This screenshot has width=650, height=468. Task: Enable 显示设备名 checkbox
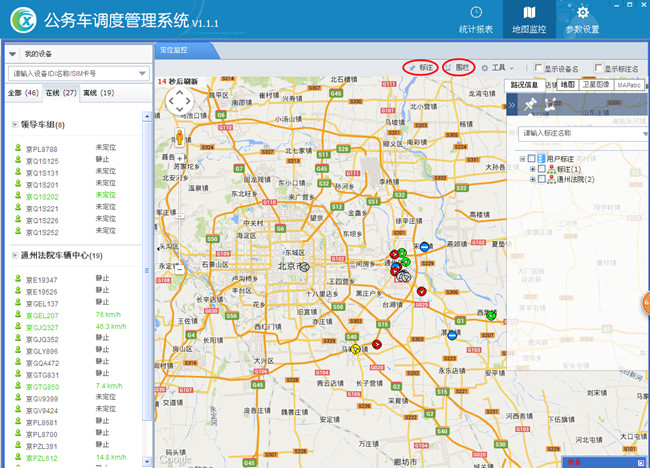[539, 68]
